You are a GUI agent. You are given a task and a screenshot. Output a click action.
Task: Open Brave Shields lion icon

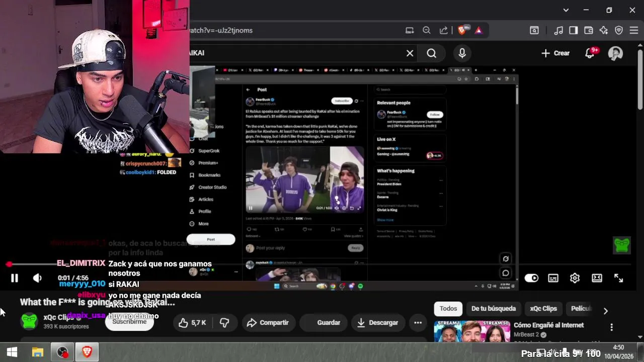pos(462,30)
